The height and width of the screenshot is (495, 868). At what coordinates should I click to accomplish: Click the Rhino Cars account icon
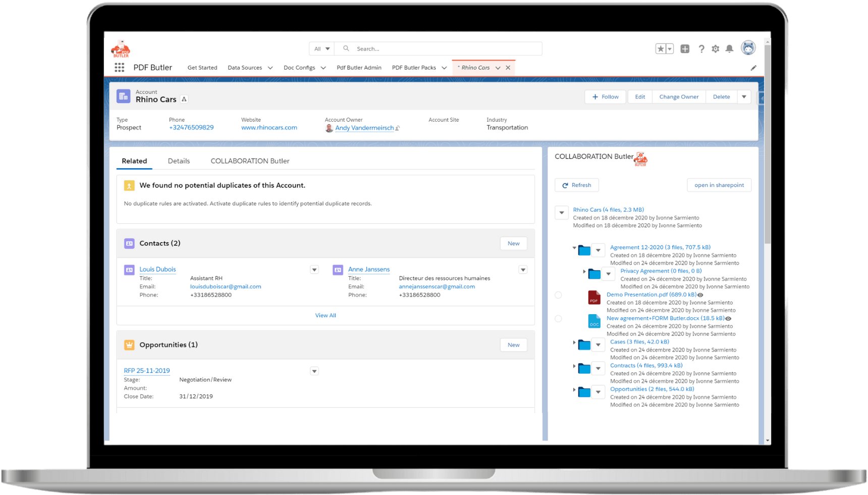coord(123,96)
